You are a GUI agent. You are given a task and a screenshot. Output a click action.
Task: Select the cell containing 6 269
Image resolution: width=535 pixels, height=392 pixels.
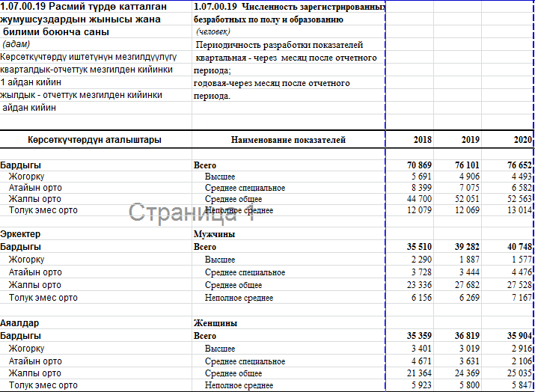(x=457, y=297)
